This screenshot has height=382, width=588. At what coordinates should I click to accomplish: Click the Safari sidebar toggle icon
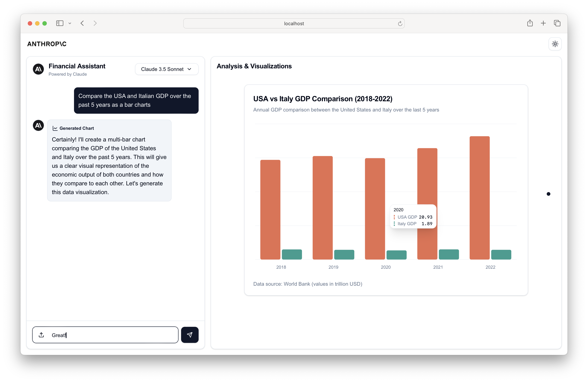(60, 23)
